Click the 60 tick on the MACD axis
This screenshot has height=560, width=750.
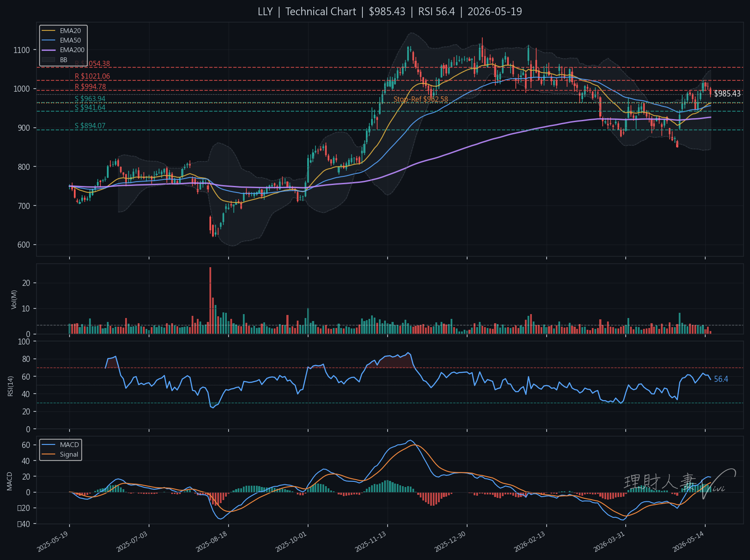[26, 445]
